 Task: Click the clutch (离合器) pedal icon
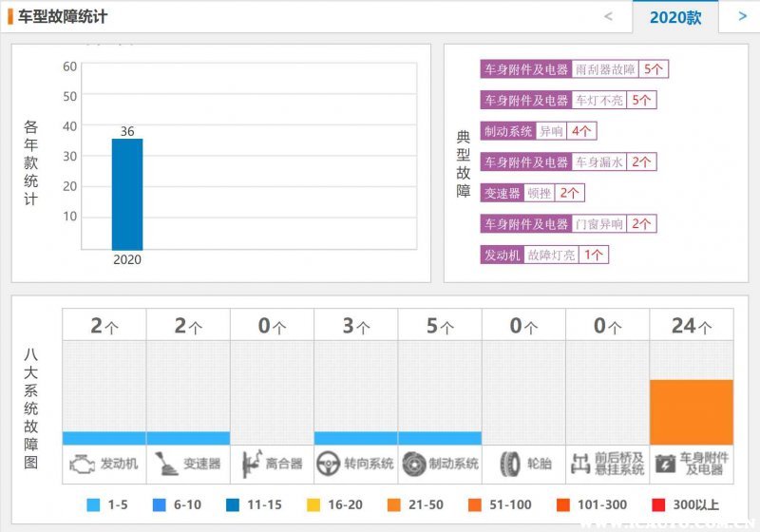251,464
